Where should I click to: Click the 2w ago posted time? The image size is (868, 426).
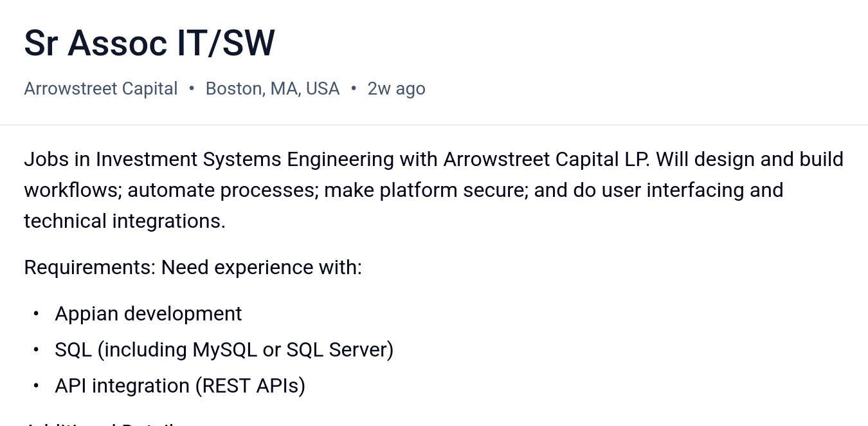pos(396,89)
